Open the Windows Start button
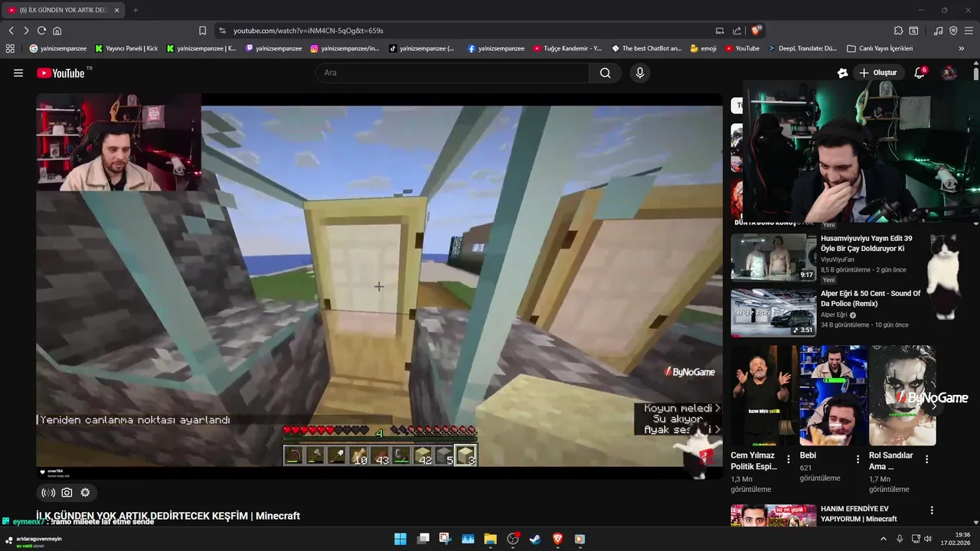This screenshot has height=551, width=980. click(x=400, y=539)
